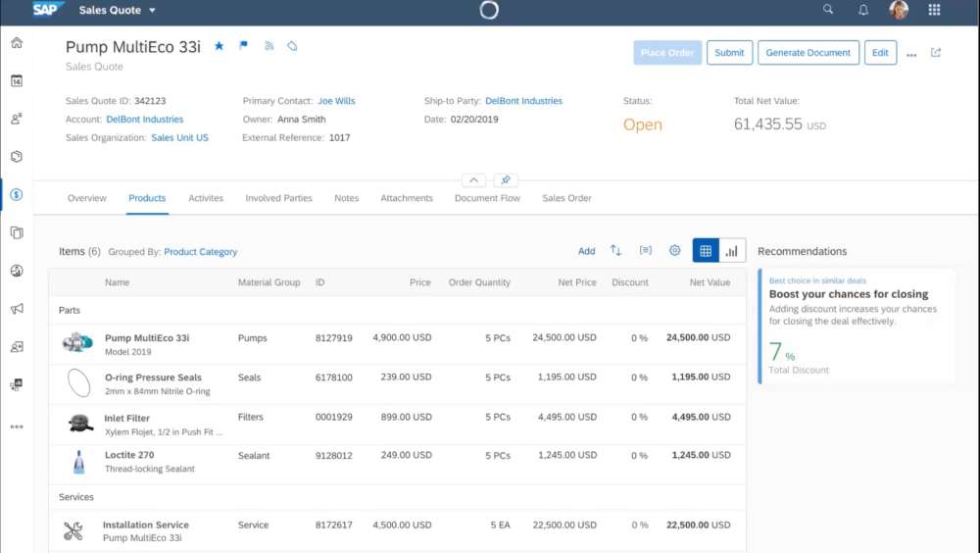This screenshot has height=553, width=980.
Task: Click the Edit button
Action: [x=880, y=53]
